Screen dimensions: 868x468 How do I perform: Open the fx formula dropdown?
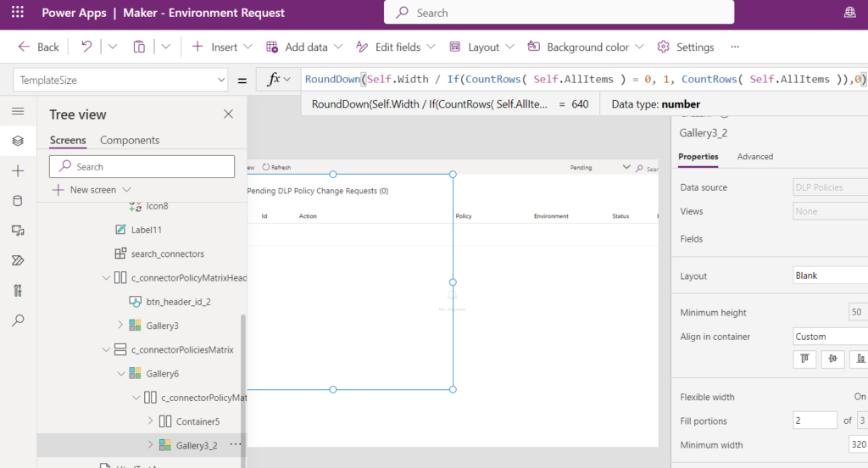pos(278,80)
